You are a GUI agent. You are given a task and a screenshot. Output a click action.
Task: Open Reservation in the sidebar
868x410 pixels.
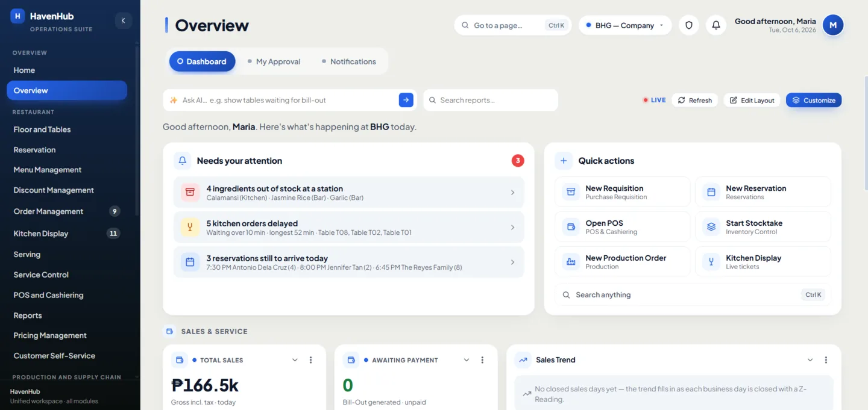(67, 150)
